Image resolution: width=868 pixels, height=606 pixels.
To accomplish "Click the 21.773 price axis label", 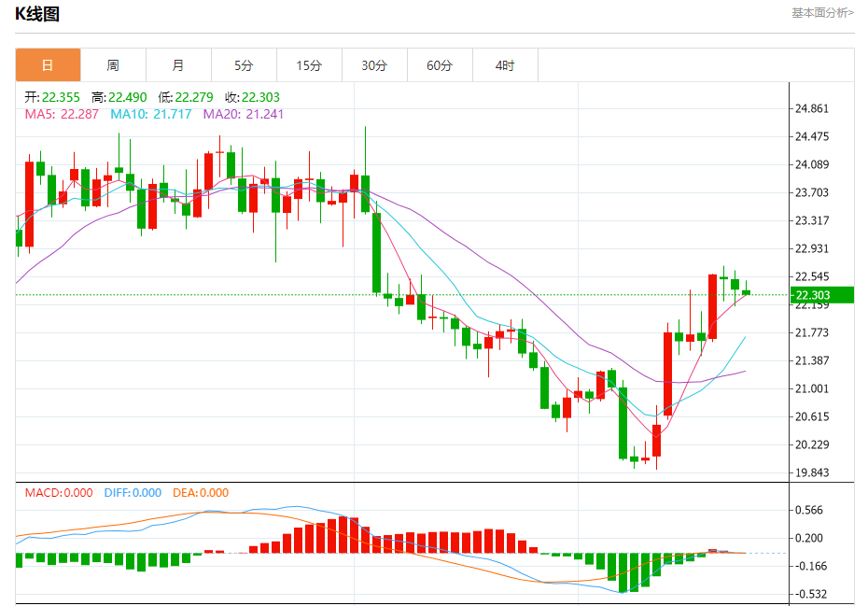I will (x=812, y=332).
